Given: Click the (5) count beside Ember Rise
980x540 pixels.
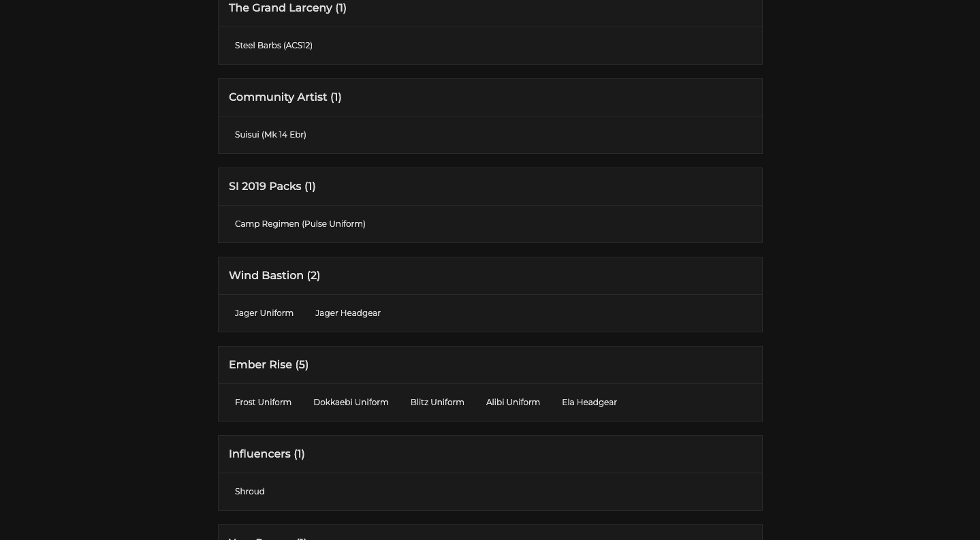Looking at the screenshot, I should pos(302,365).
